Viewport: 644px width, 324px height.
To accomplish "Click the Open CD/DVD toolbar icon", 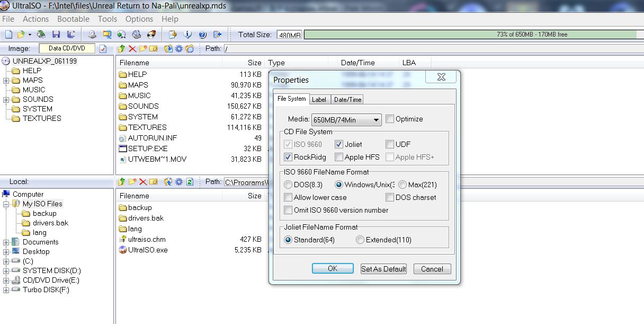I will click(41, 34).
